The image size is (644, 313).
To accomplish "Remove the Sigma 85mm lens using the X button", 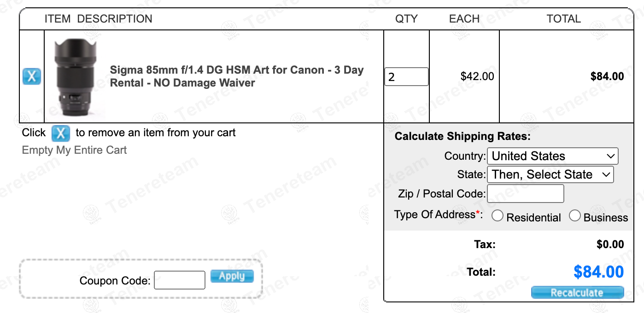I will pyautogui.click(x=32, y=76).
